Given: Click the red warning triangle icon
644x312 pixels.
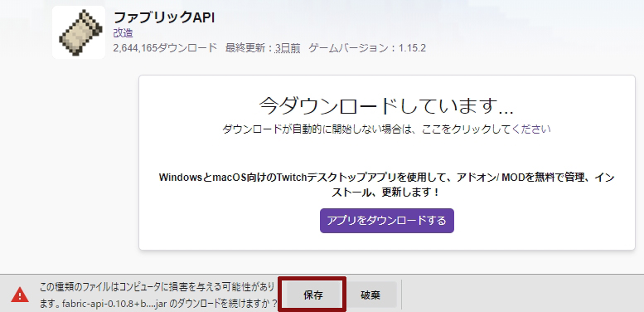Looking at the screenshot, I should [20, 295].
